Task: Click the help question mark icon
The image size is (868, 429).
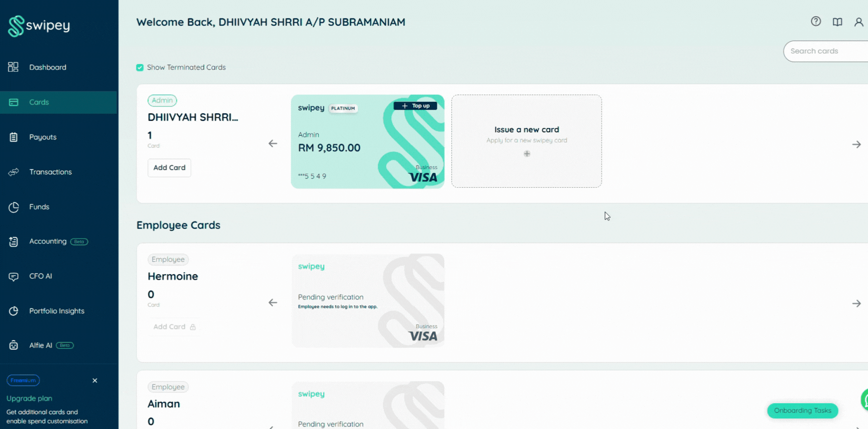Action: [816, 21]
